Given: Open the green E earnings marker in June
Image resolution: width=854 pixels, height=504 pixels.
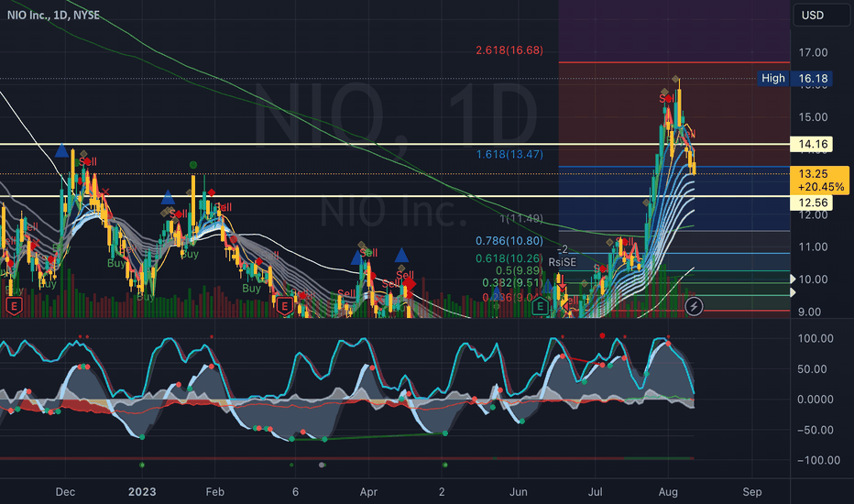Looking at the screenshot, I should coord(540,306).
